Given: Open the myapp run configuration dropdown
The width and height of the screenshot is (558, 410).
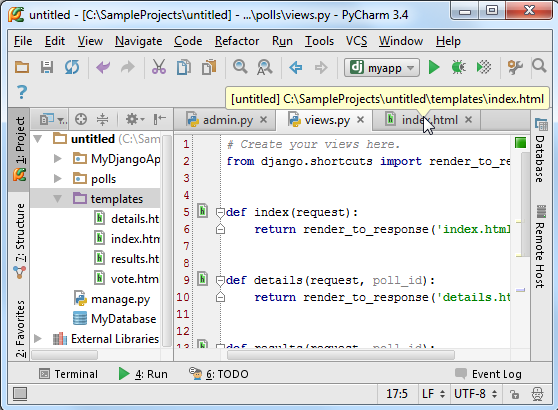Looking at the screenshot, I should tap(382, 68).
